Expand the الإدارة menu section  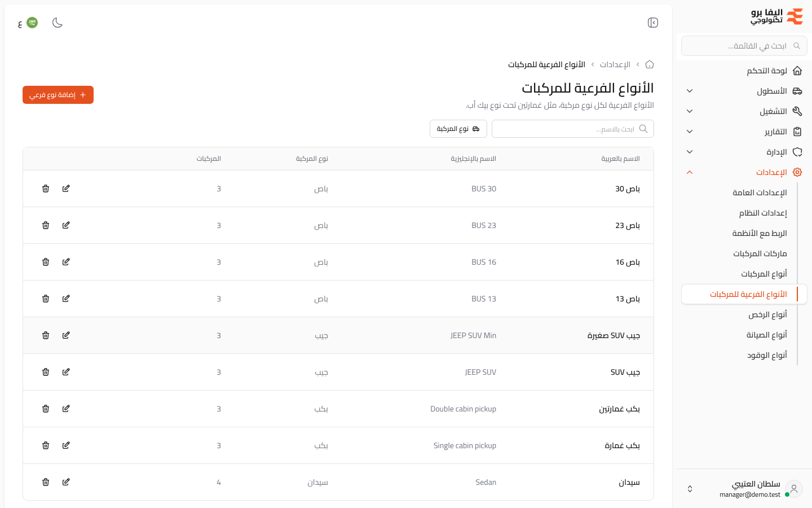tap(744, 152)
